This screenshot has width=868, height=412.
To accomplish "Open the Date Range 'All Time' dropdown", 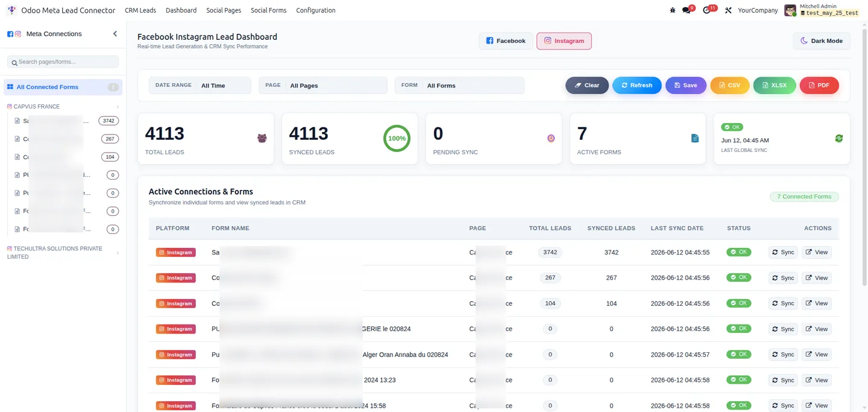I will (x=200, y=86).
